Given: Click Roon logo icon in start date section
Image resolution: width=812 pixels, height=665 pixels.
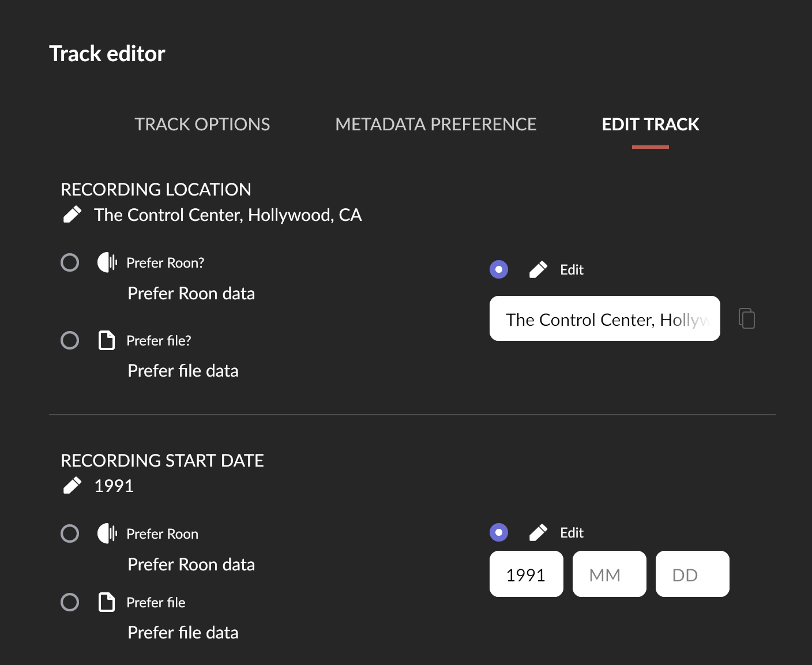Looking at the screenshot, I should pos(107,533).
